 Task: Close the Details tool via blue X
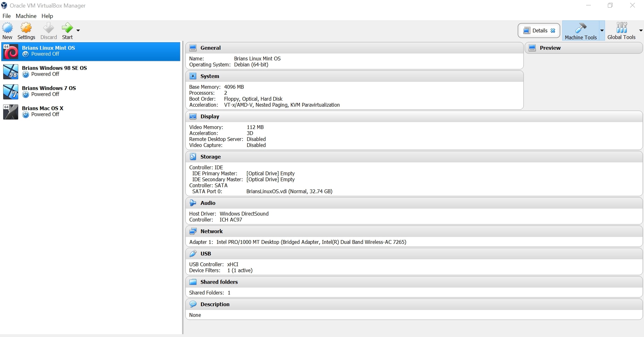pos(553,31)
